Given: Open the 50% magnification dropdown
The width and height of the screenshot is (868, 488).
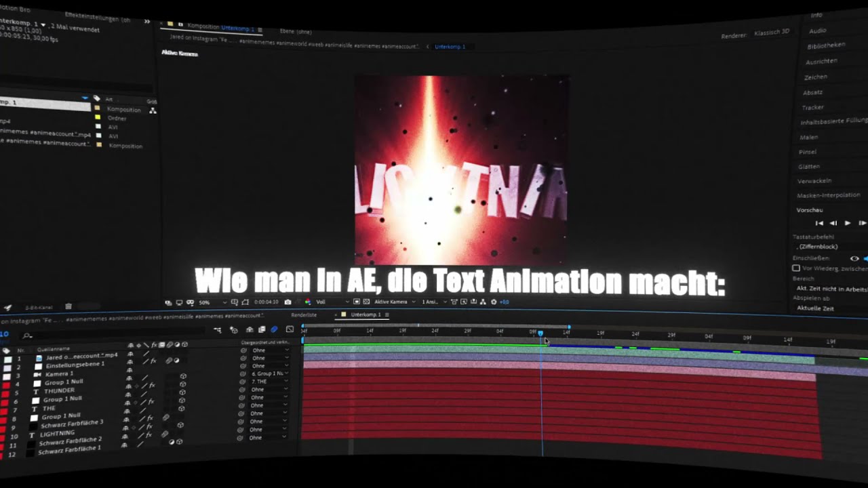Looking at the screenshot, I should click(x=212, y=302).
